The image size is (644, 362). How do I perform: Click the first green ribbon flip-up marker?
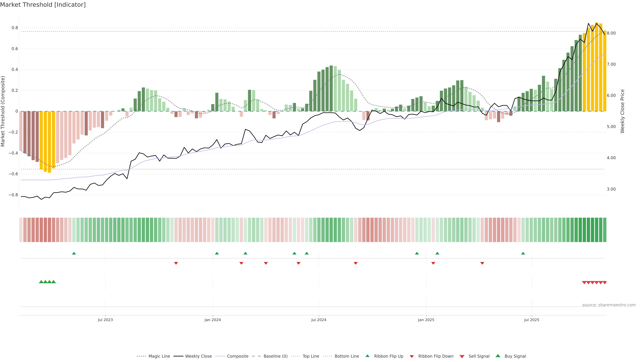pos(74,253)
